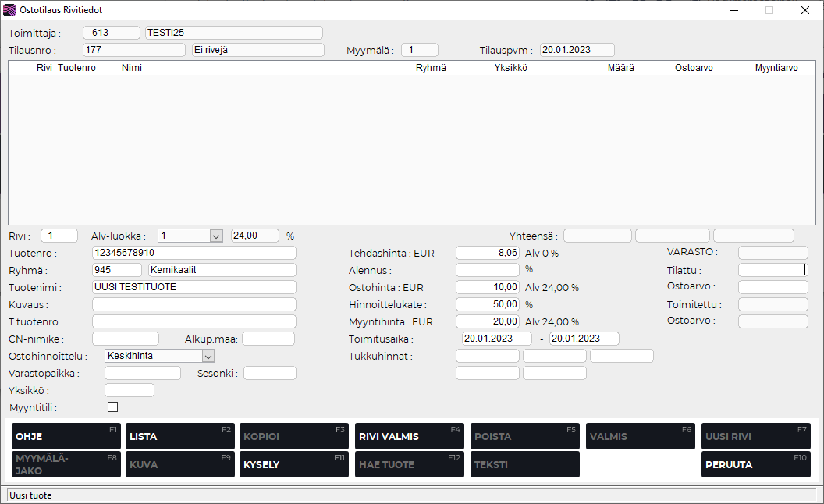This screenshot has height=504, width=824.
Task: Click the Nimi column header
Action: (131, 68)
